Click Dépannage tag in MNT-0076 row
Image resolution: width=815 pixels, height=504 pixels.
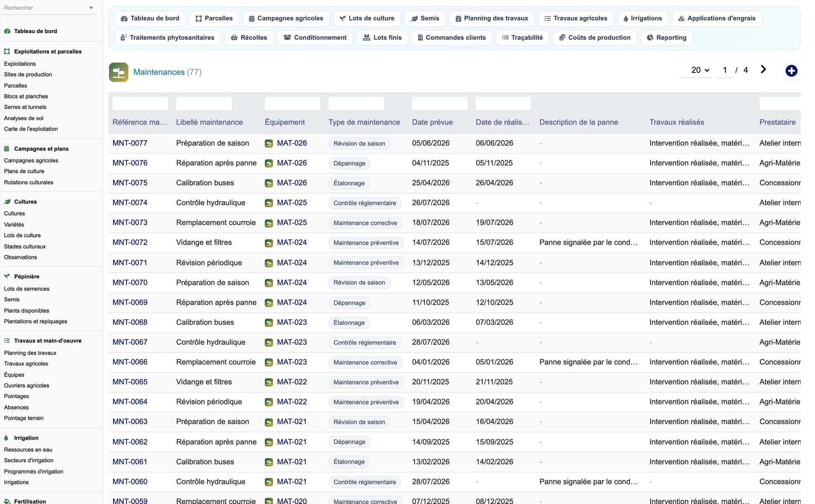click(349, 163)
